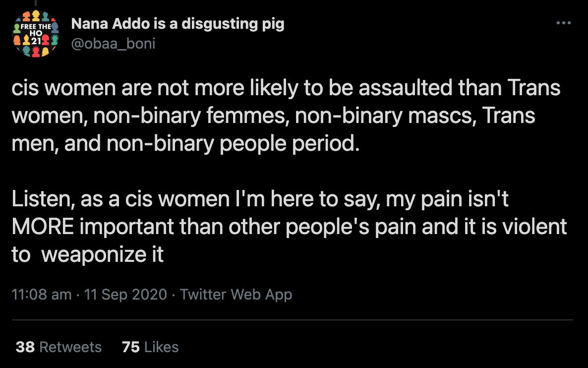This screenshot has height=368, width=588.
Task: View the 75 Likes list
Action: tap(150, 347)
